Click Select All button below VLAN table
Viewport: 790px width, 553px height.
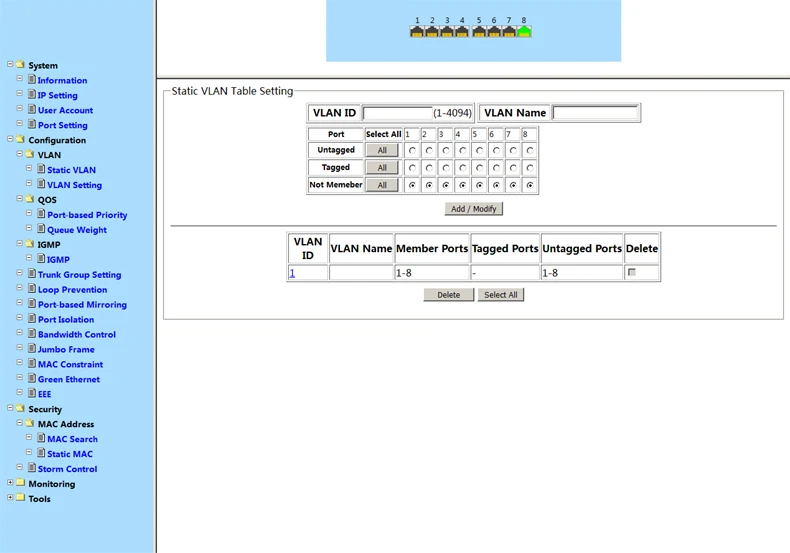[501, 295]
